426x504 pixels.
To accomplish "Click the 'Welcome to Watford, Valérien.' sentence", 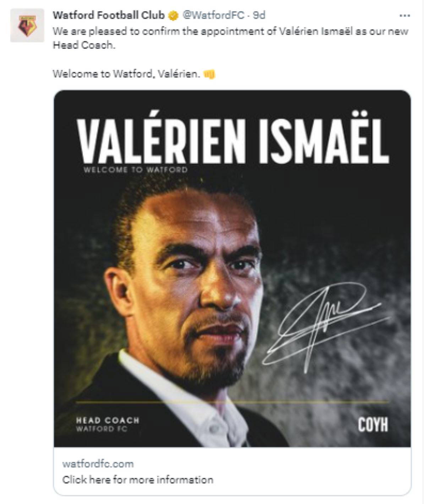I will 126,74.
